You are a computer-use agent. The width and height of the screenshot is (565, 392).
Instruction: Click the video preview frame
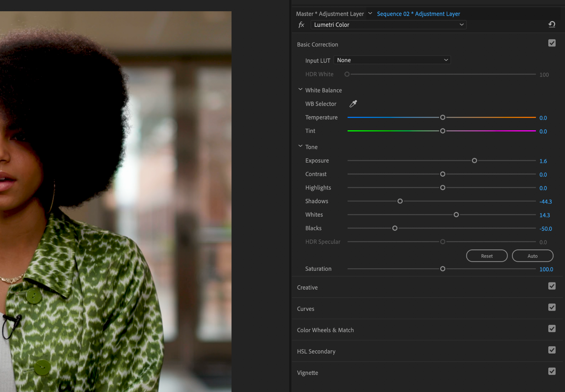click(x=115, y=201)
